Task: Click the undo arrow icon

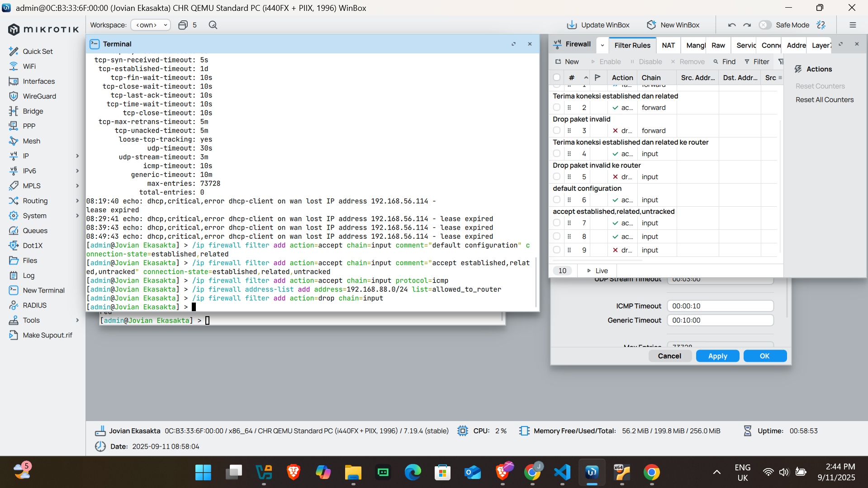Action: (732, 25)
